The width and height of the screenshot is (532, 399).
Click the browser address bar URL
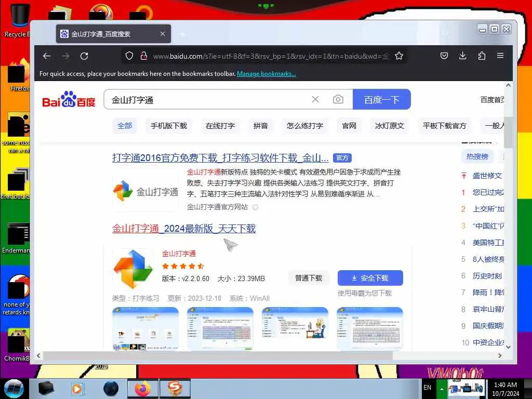pyautogui.click(x=270, y=56)
